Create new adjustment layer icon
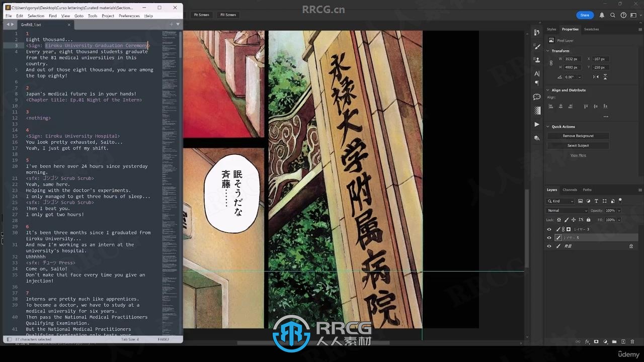 coord(605,342)
